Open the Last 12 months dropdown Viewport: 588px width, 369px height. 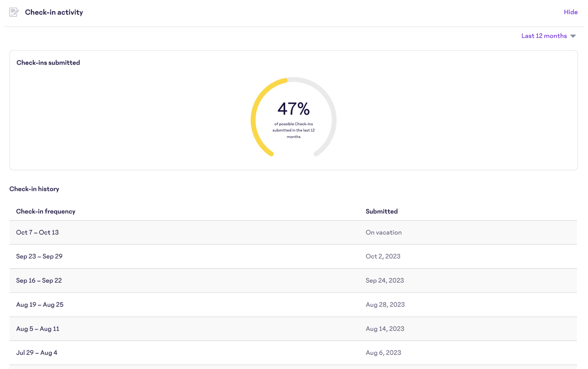click(548, 36)
